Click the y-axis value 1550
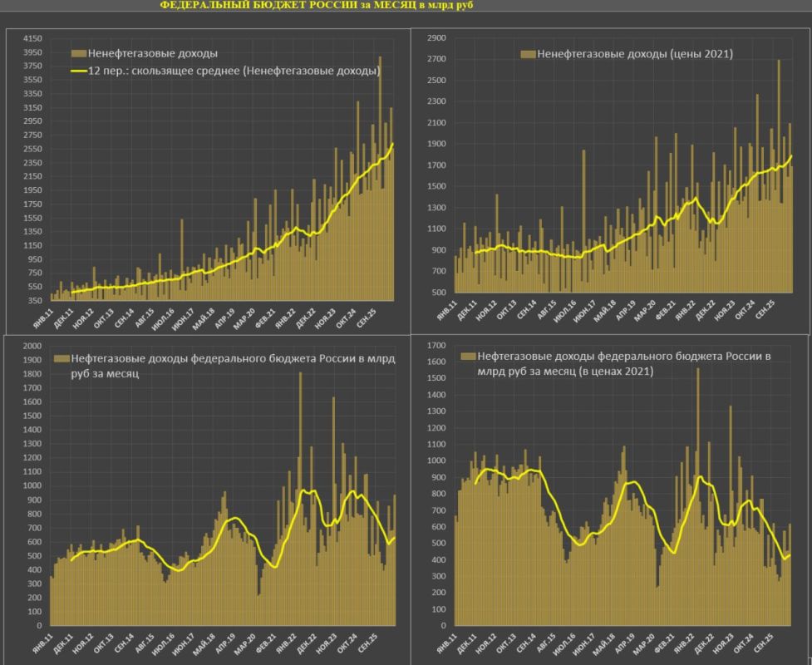 coord(32,218)
